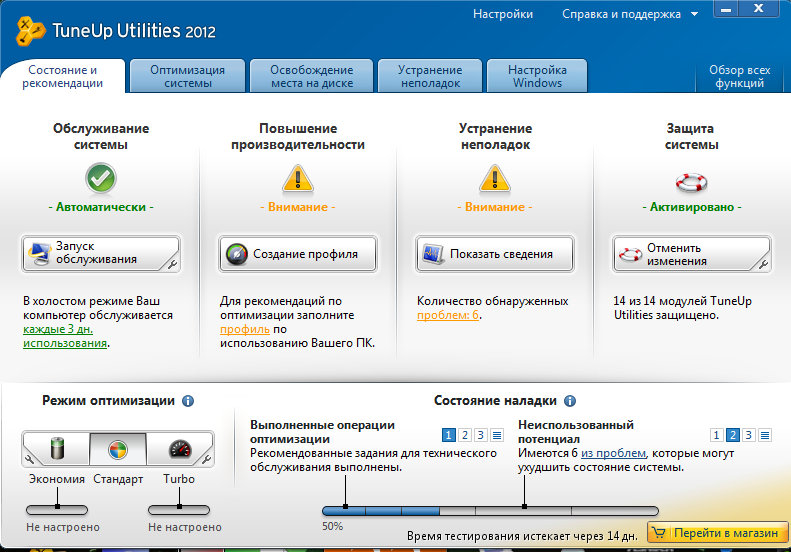
Task: Click Создание профиля button
Action: [298, 254]
